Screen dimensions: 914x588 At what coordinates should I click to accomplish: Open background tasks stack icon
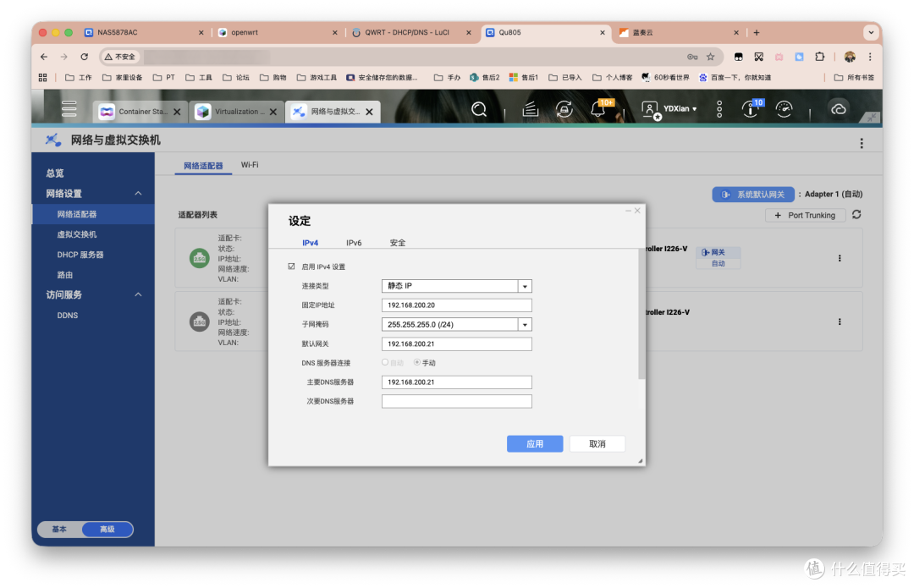(x=530, y=109)
